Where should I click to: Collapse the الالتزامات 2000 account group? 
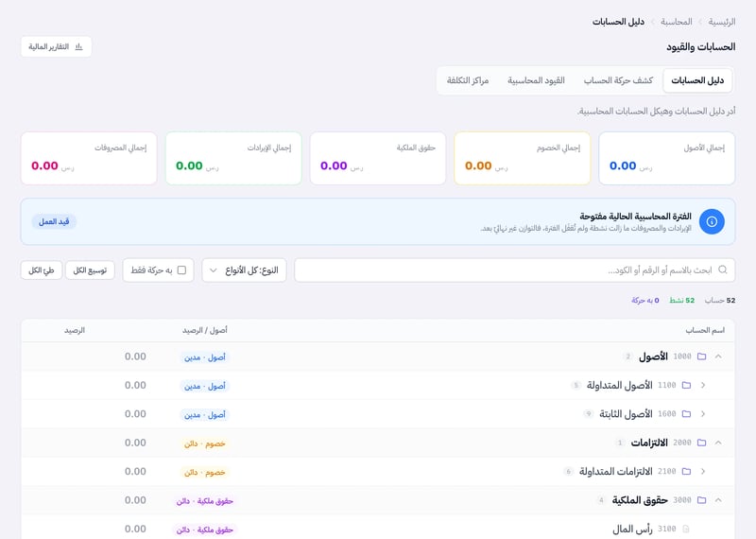pyautogui.click(x=718, y=443)
